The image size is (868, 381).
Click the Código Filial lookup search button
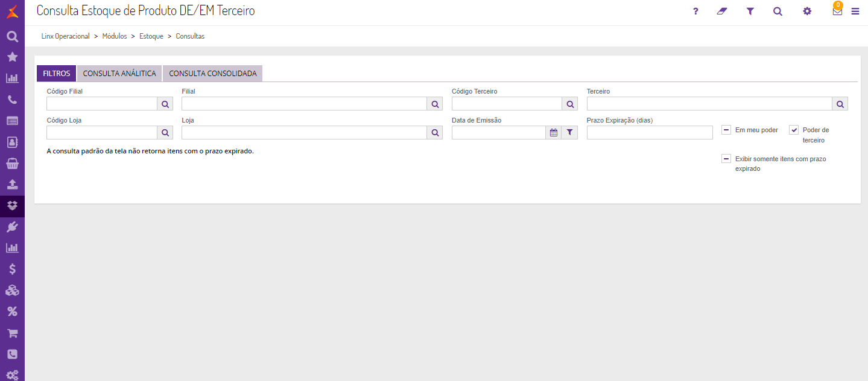tap(165, 104)
